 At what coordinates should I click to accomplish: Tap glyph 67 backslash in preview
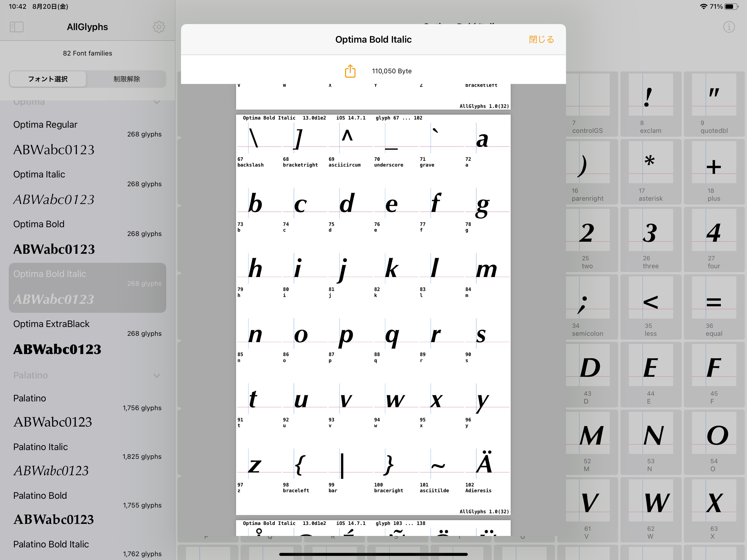[259, 145]
